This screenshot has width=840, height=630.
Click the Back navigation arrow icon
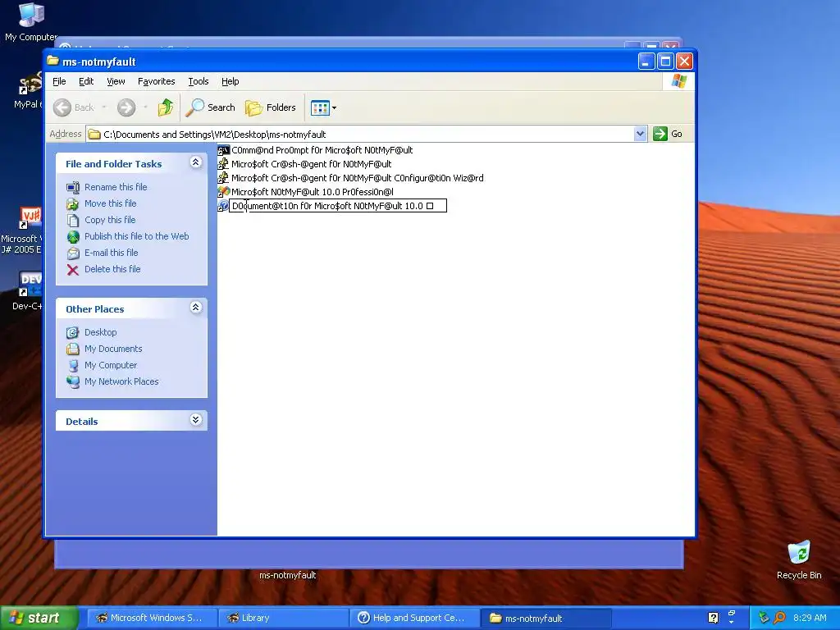[62, 107]
